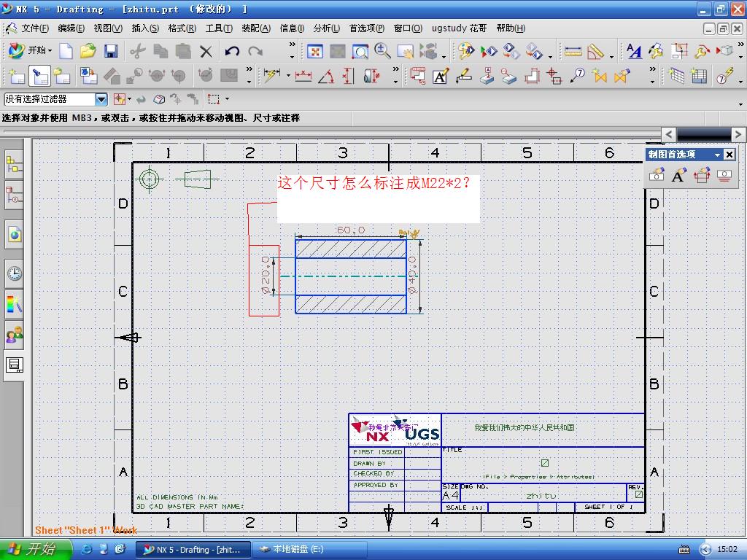
Task: Expand the measure tools dropdown arrow
Action: (612, 57)
